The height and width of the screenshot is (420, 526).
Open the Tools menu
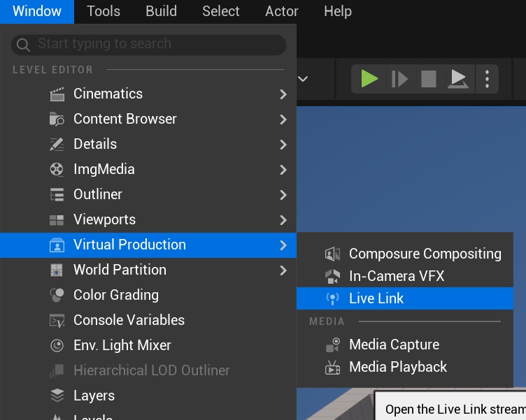coord(104,11)
